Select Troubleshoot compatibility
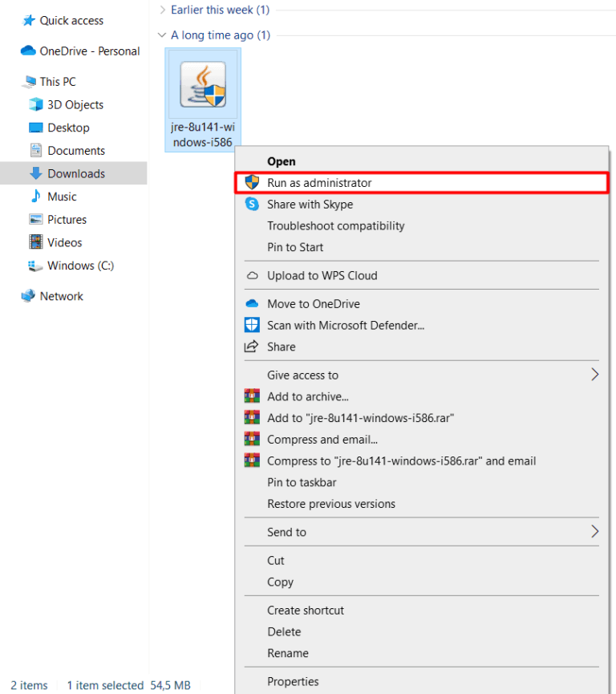Viewport: 616px width, 694px height. point(421,225)
